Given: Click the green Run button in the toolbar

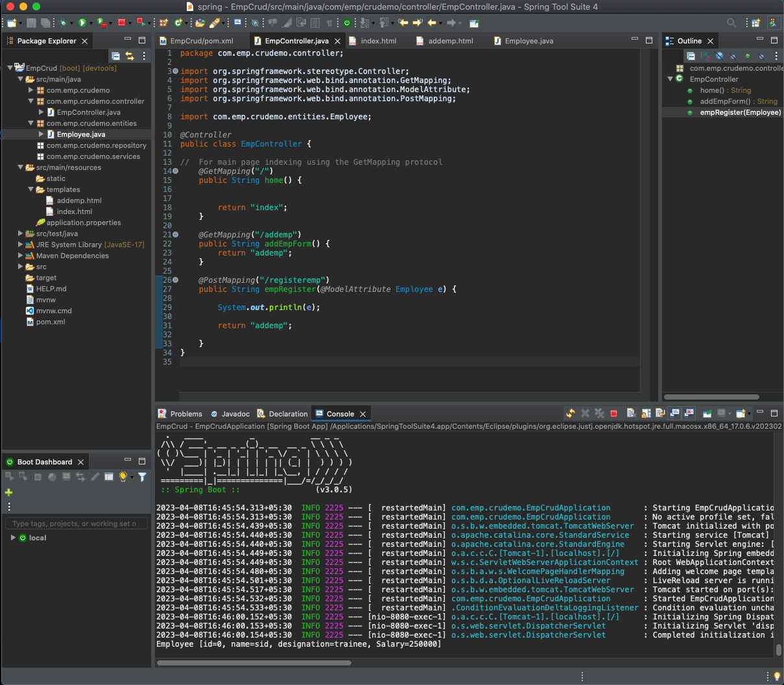Looking at the screenshot, I should [x=82, y=23].
